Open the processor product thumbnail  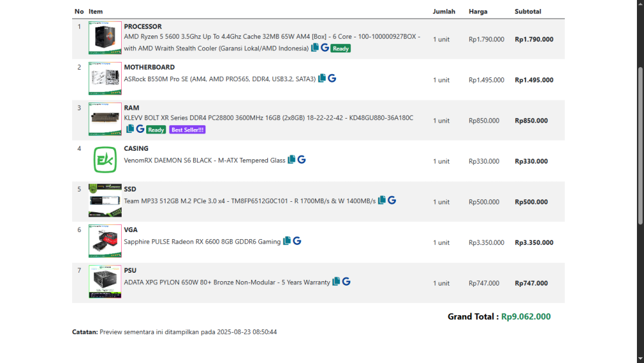coord(105,38)
